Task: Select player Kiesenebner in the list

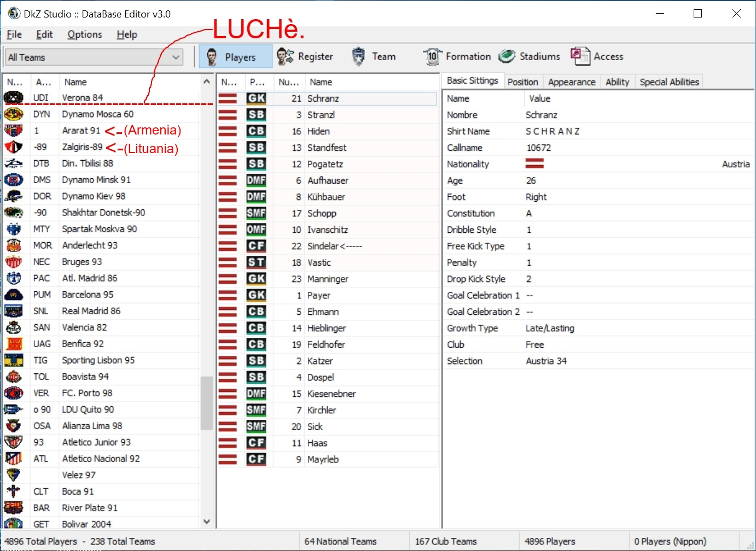Action: (328, 394)
